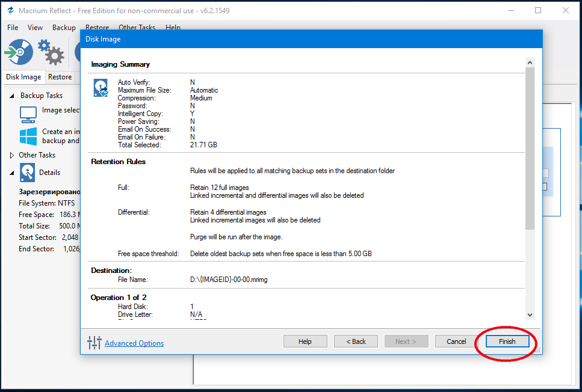The height and width of the screenshot is (392, 582).
Task: Click 'File System: NTFS' in Details
Action: click(x=47, y=203)
